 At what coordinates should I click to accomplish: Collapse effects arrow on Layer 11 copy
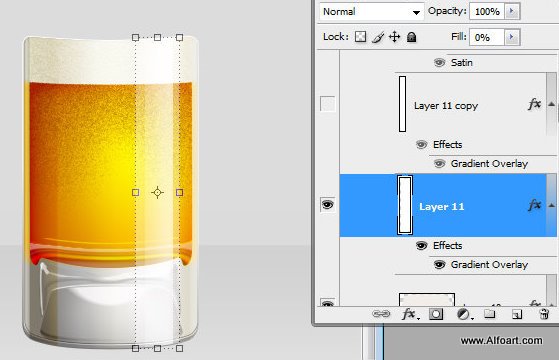551,104
